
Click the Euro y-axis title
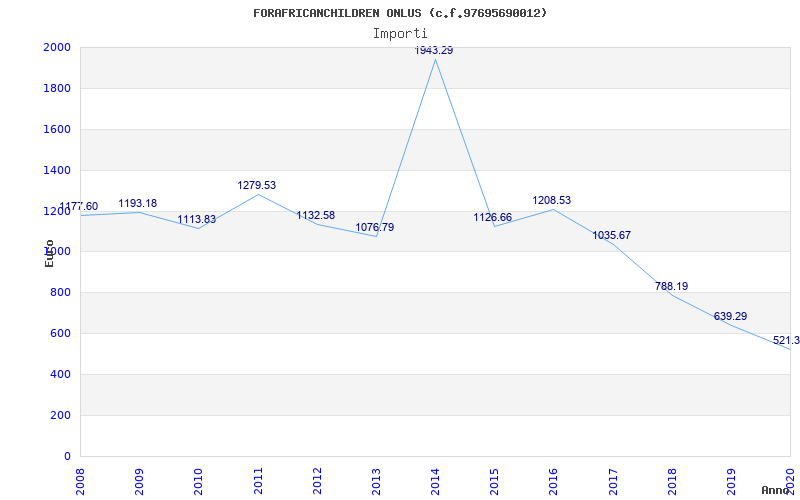tap(49, 253)
